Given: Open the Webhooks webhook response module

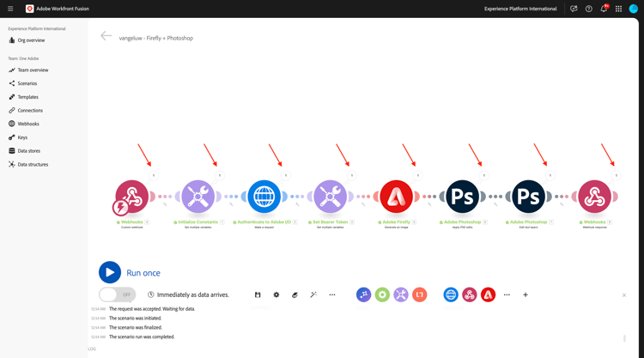Looking at the screenshot, I should (595, 197).
